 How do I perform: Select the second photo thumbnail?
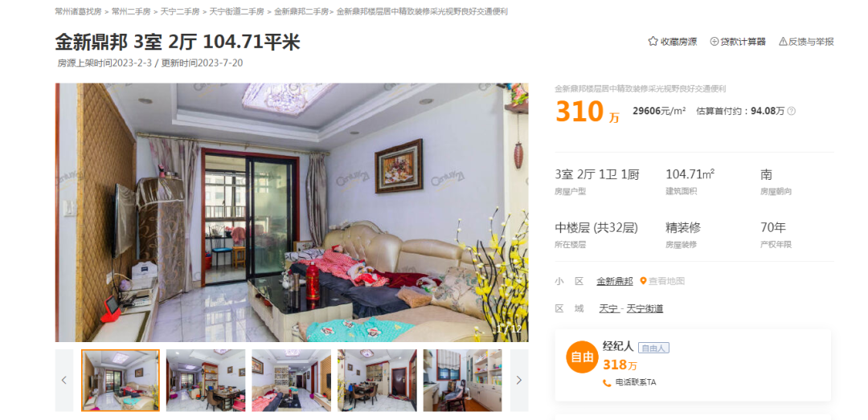click(206, 380)
